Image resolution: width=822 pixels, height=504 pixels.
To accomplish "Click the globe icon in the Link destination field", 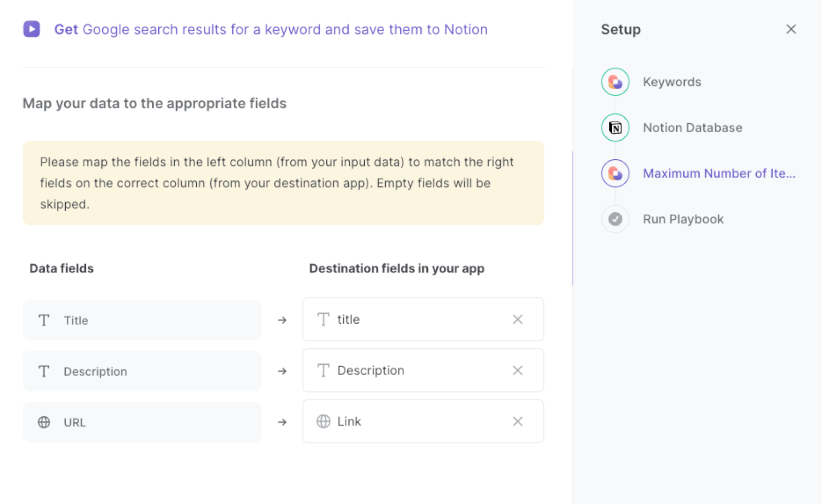I will tap(323, 421).
